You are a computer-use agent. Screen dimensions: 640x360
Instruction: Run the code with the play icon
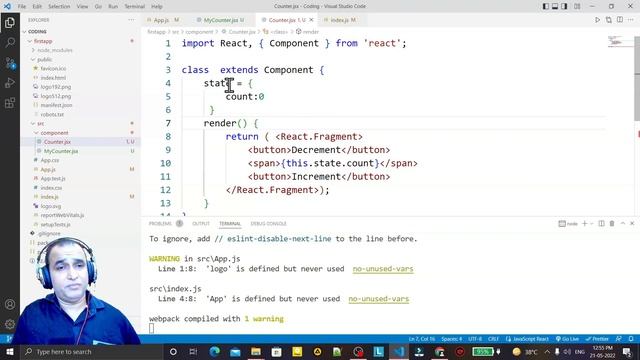597,20
